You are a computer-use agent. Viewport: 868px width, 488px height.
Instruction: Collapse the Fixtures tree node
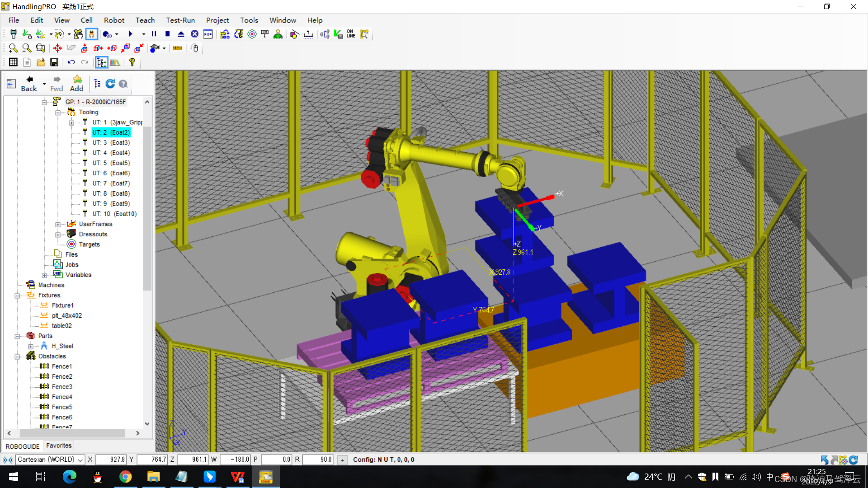(17, 296)
